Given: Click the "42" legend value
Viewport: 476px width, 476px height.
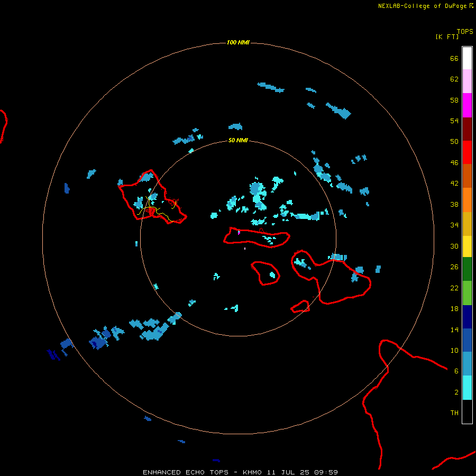Looking at the screenshot, I should [454, 184].
